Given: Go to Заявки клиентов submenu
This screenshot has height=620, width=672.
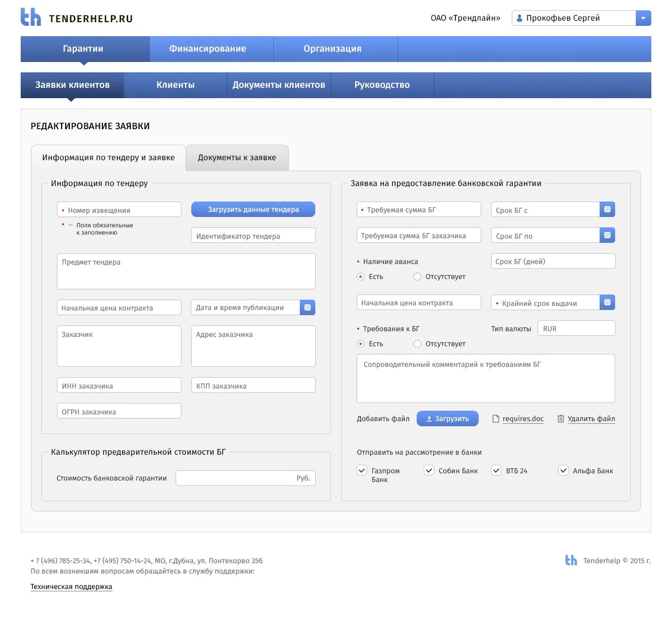Looking at the screenshot, I should pyautogui.click(x=72, y=85).
